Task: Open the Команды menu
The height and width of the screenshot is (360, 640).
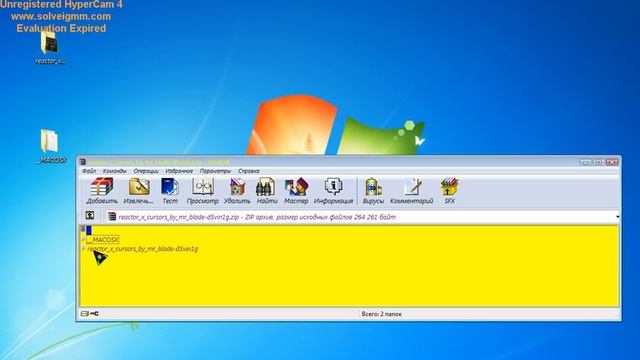Action: [115, 171]
